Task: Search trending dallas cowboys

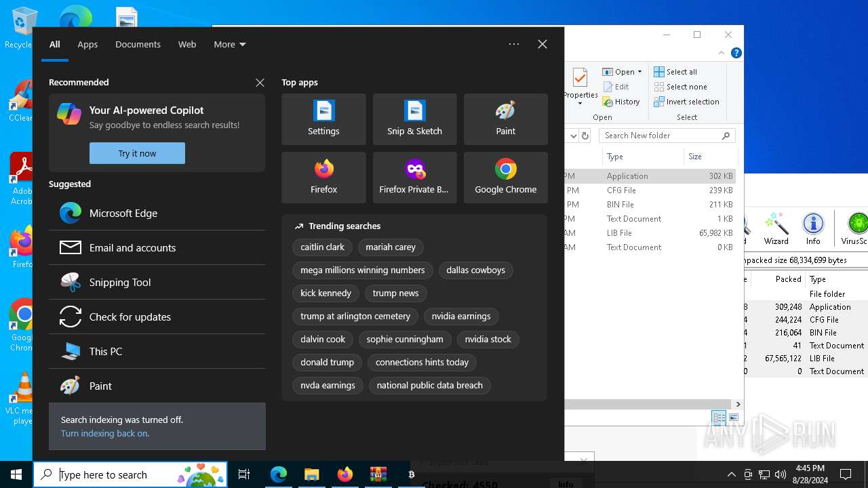Action: [475, 270]
